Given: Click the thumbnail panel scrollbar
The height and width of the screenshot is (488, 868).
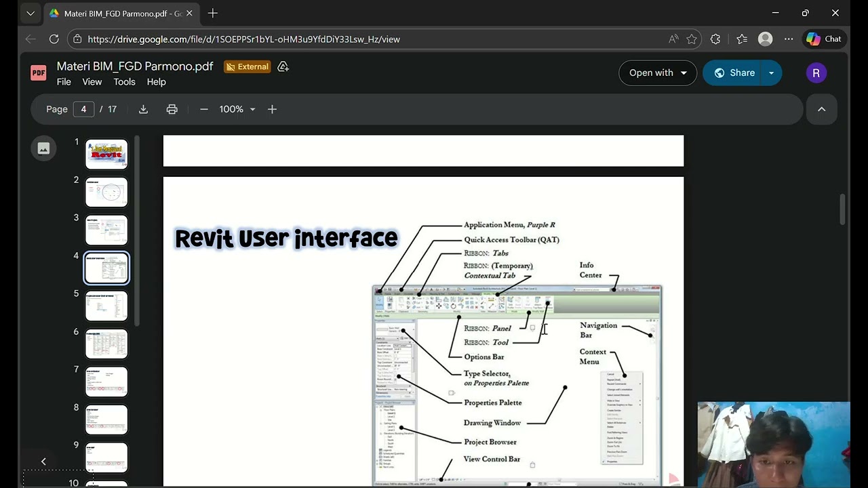Looking at the screenshot, I should 137,230.
